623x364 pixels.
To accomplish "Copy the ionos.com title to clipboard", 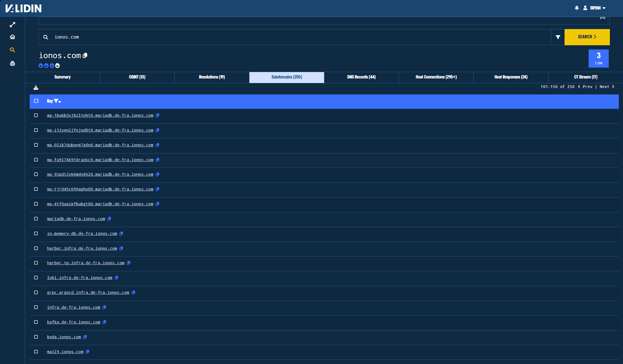I will click(85, 55).
